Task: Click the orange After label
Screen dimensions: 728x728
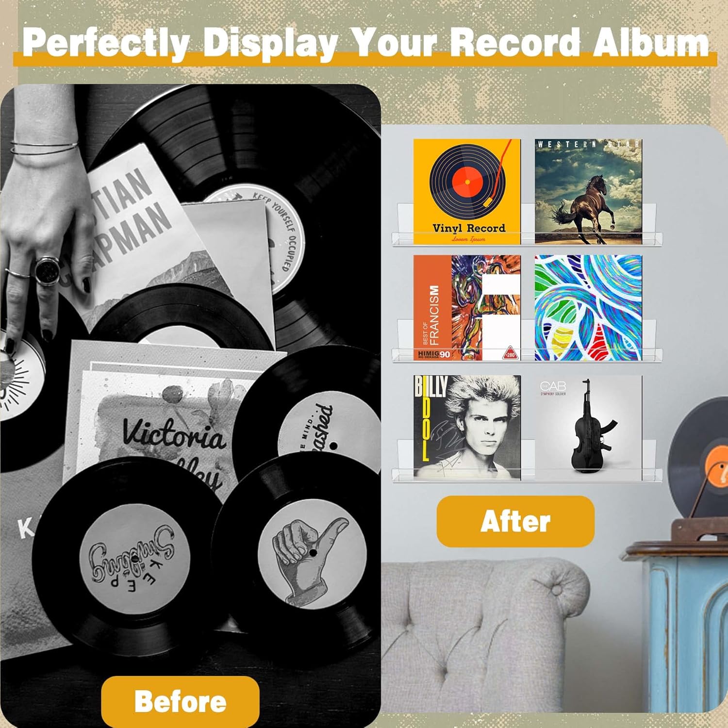Action: (x=515, y=521)
